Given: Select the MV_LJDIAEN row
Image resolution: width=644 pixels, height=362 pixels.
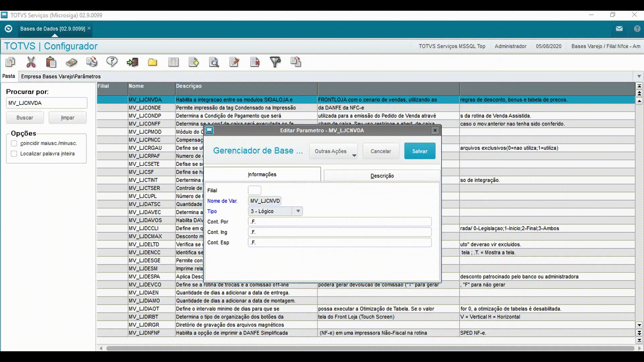Looking at the screenshot, I should coord(366,293).
